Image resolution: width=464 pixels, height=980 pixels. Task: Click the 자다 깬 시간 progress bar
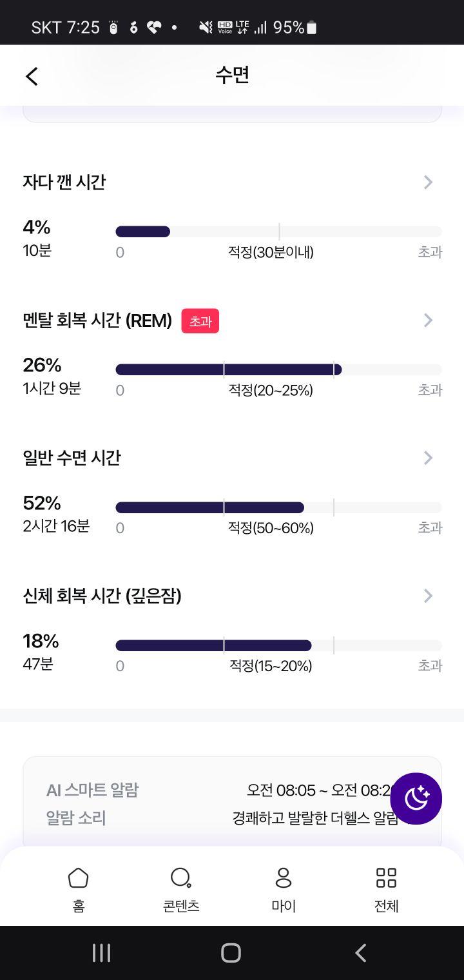click(278, 231)
